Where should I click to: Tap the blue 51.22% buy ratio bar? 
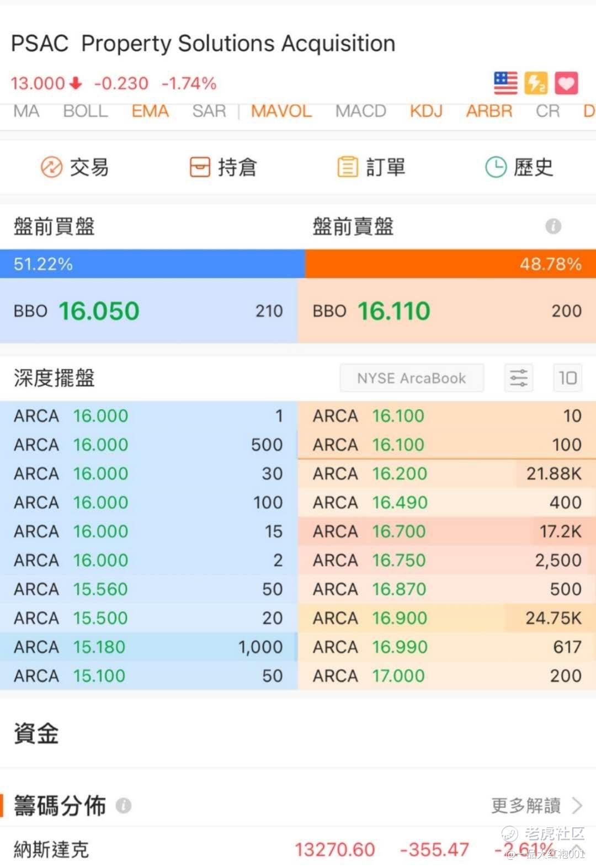click(x=152, y=264)
